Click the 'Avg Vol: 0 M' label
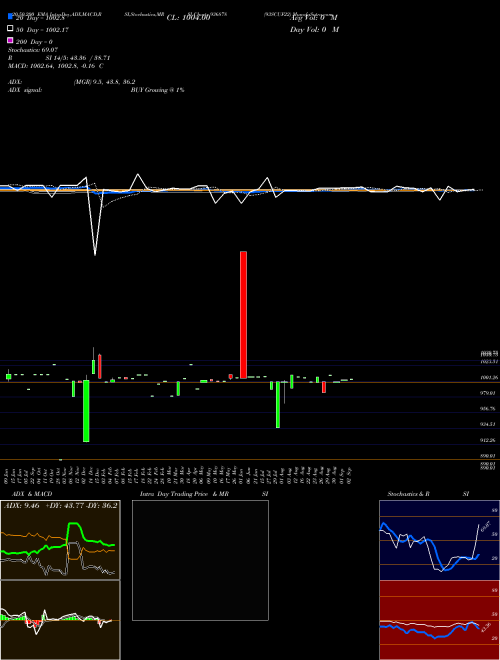 click(314, 18)
